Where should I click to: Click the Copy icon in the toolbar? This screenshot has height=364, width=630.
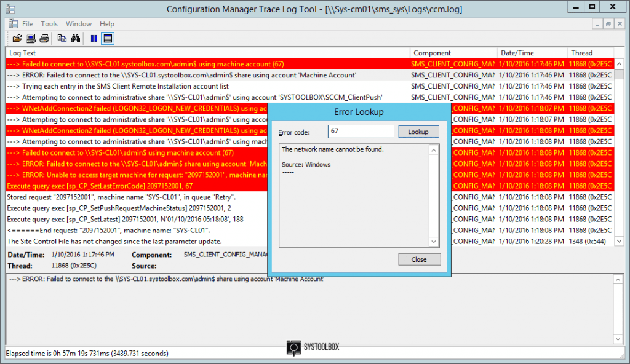click(x=62, y=38)
